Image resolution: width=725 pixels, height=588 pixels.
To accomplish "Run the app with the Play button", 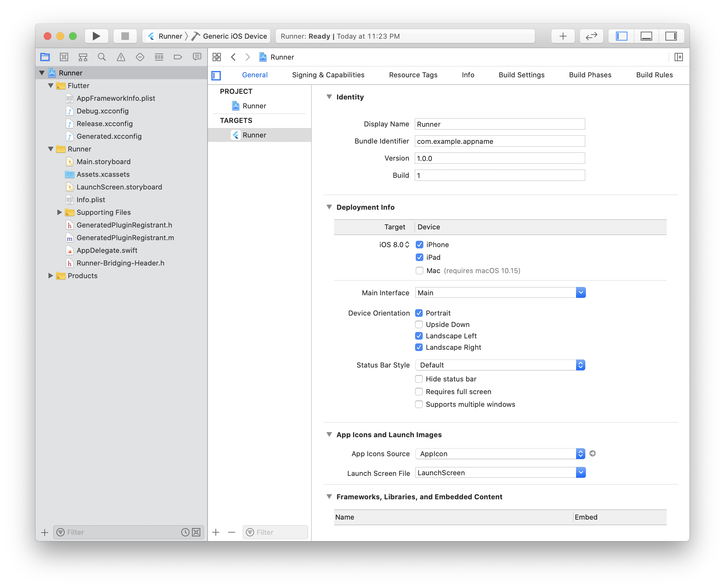I will coord(96,36).
